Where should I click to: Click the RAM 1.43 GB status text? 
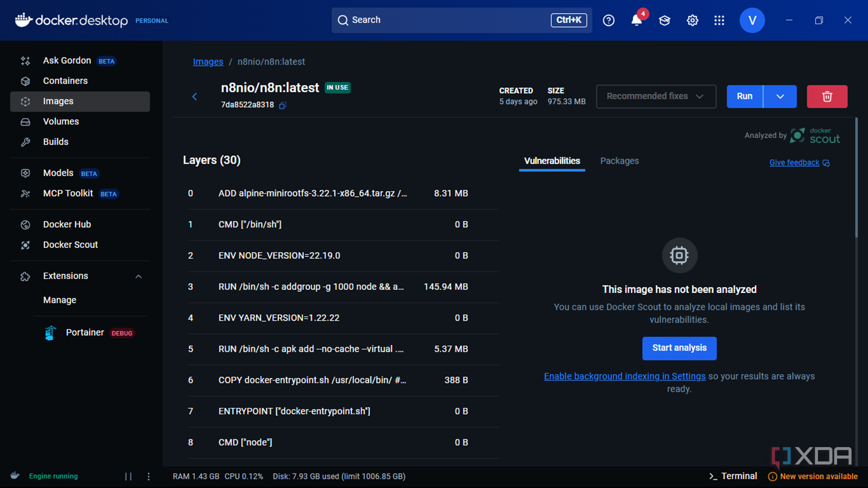196,476
